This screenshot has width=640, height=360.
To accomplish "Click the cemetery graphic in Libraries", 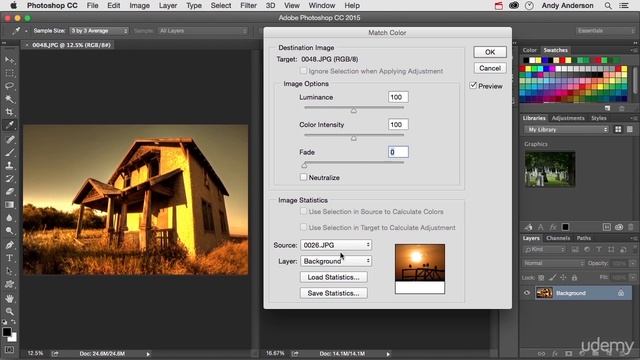I will click(550, 169).
